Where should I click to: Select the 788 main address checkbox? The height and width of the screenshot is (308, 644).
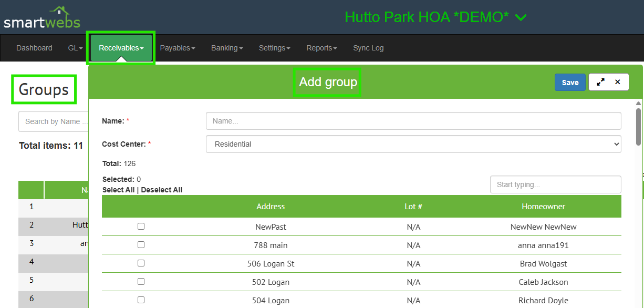(141, 245)
